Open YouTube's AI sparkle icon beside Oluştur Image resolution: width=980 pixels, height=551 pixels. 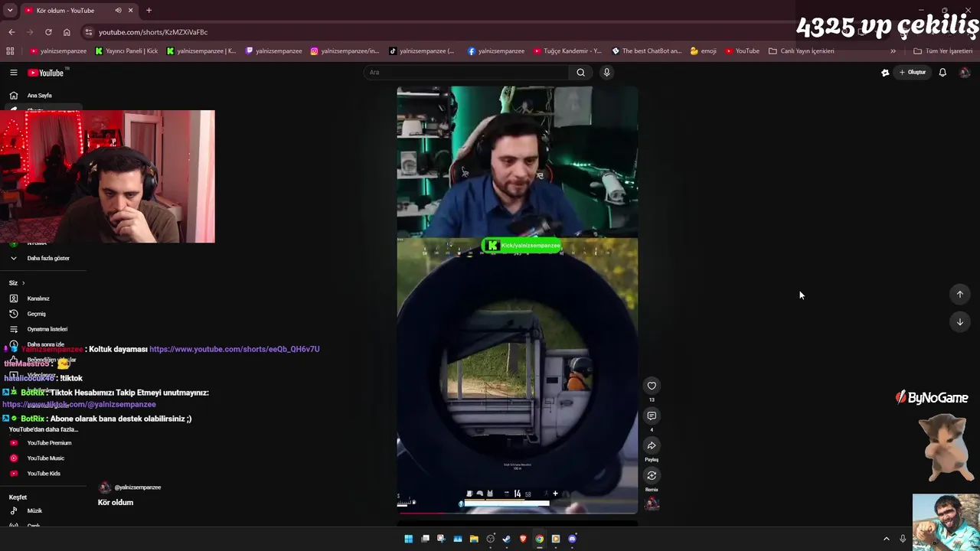(x=885, y=73)
